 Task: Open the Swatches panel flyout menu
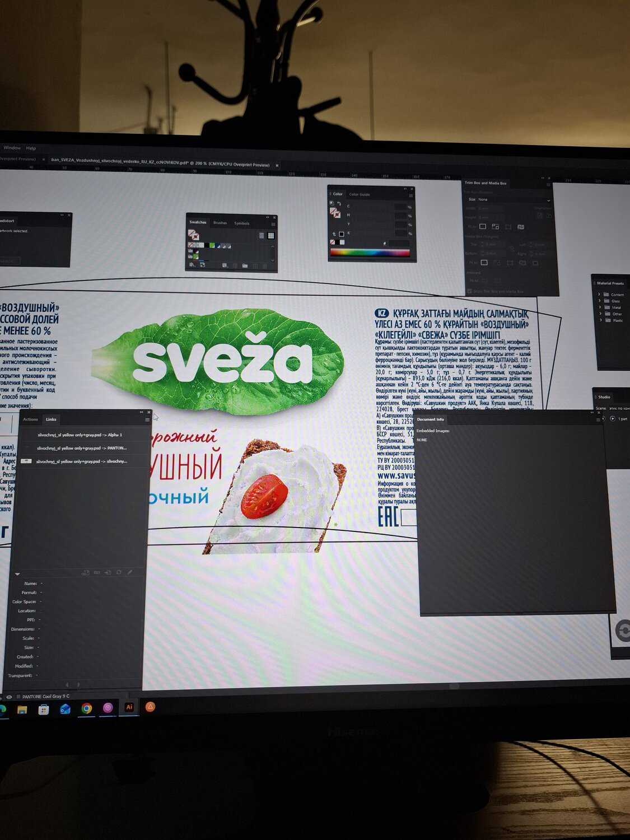pos(273,224)
